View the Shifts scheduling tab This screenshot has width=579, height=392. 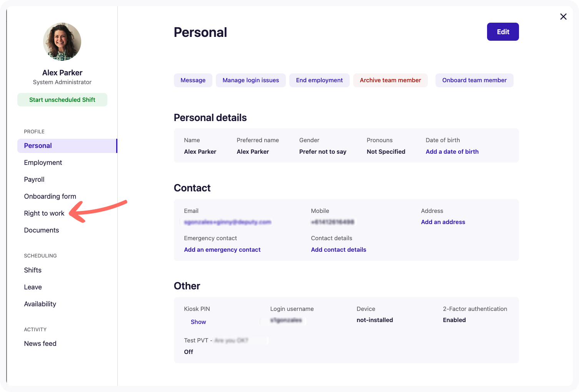click(x=33, y=270)
